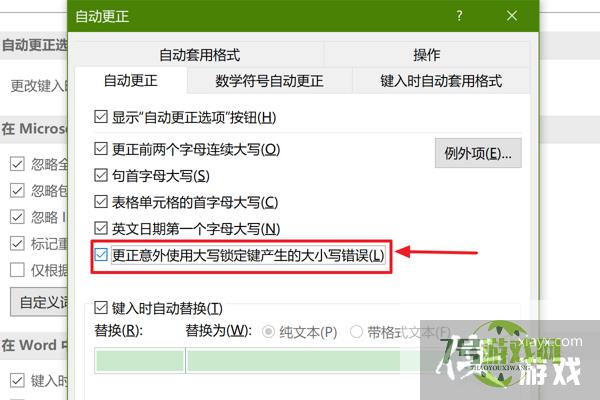Screen dimensions: 600x400
Task: Select the 数学符号自动更正 tab
Action: 269,81
